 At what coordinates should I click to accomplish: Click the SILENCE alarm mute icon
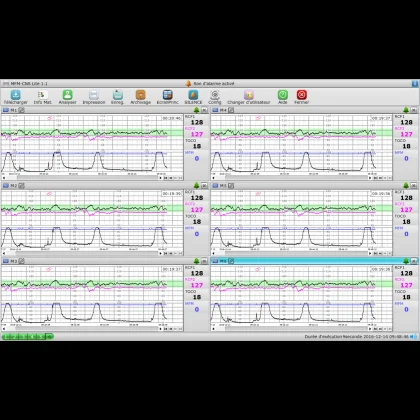193,95
